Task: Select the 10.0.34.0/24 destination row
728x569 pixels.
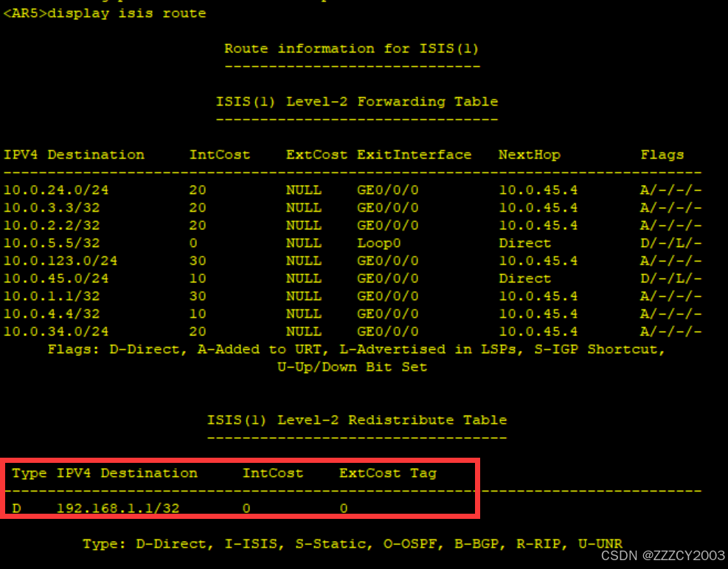Action: coord(56,332)
